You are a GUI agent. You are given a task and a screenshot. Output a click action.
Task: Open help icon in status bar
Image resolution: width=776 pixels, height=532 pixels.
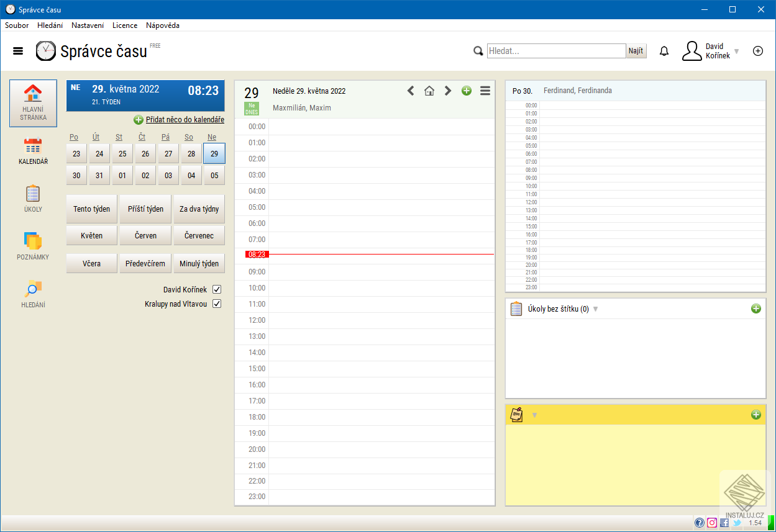pyautogui.click(x=700, y=523)
